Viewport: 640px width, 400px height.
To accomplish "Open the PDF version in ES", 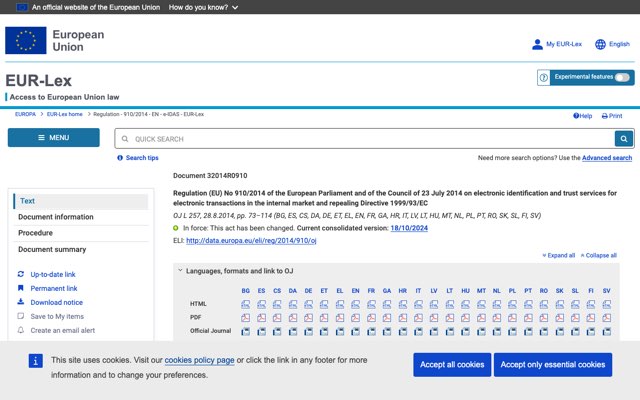I will coord(261,318).
